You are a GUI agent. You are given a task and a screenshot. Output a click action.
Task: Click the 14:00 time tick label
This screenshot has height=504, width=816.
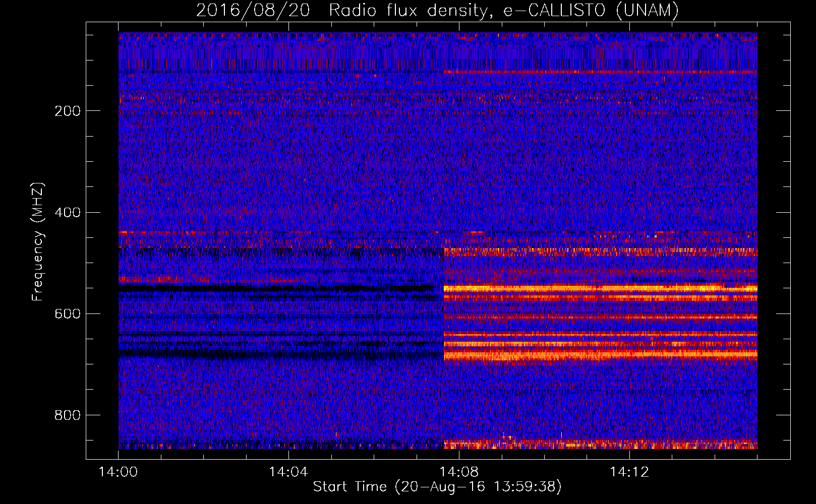coord(118,472)
